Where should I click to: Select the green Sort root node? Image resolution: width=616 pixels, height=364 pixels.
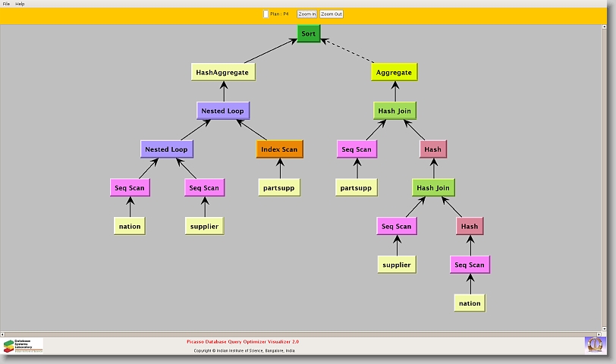308,34
